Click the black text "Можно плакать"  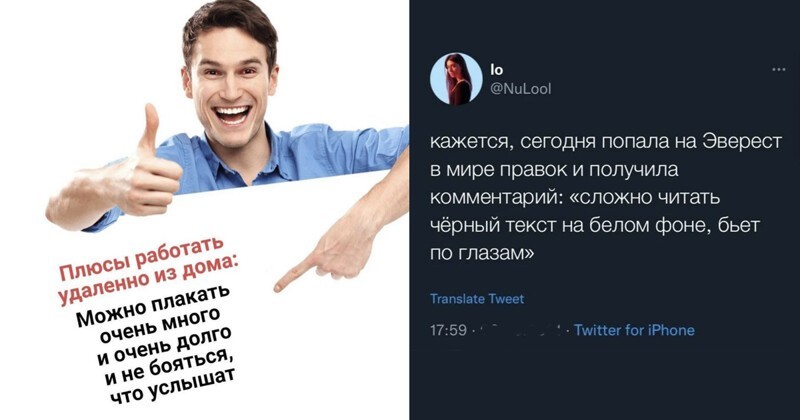point(153,305)
